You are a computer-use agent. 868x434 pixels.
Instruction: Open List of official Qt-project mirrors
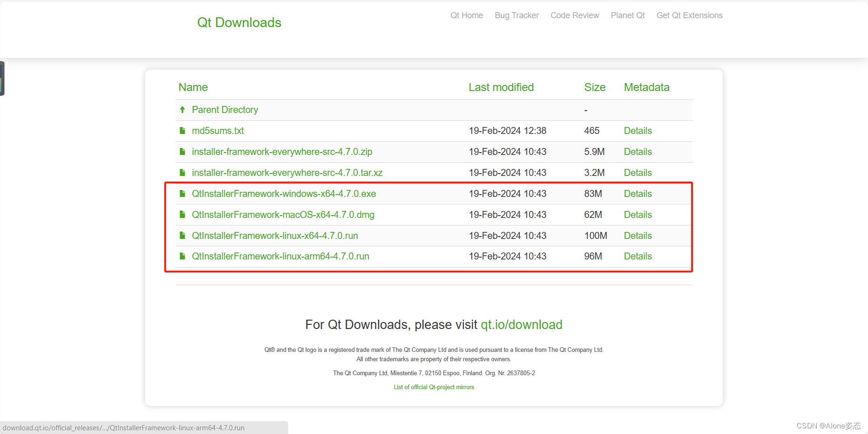point(434,387)
